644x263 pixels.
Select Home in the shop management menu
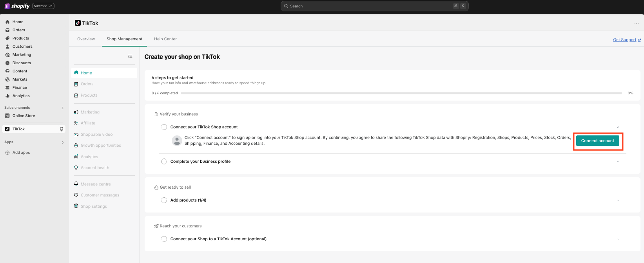coord(104,73)
